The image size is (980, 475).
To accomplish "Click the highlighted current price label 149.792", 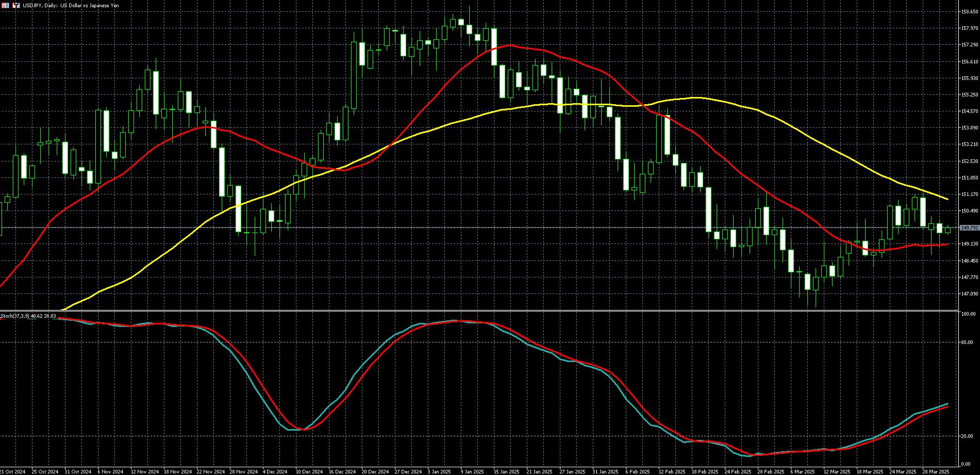I will [970, 227].
